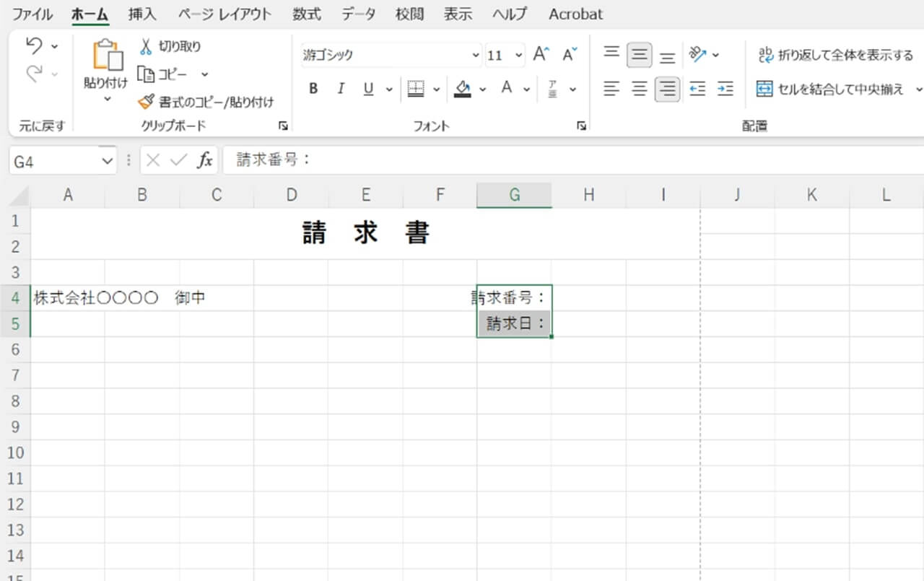The image size is (924, 581).
Task: Click the Redo arrow icon
Action: pyautogui.click(x=34, y=73)
